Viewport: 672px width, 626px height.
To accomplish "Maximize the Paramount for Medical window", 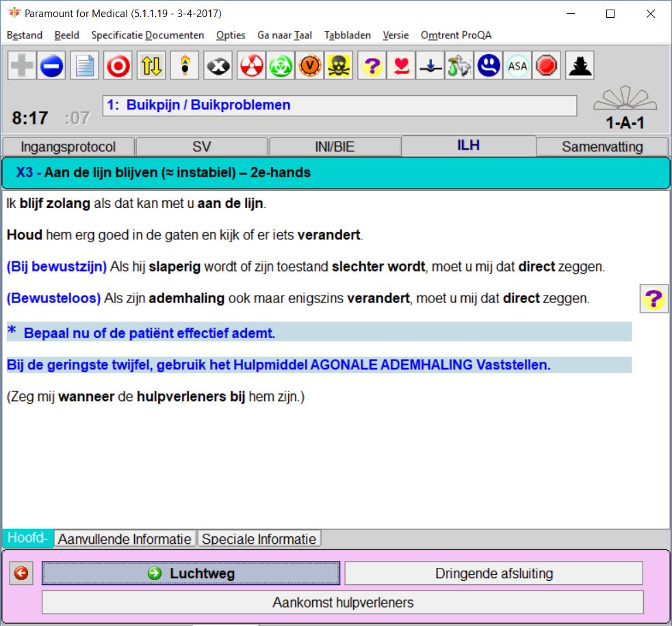I will coord(610,14).
